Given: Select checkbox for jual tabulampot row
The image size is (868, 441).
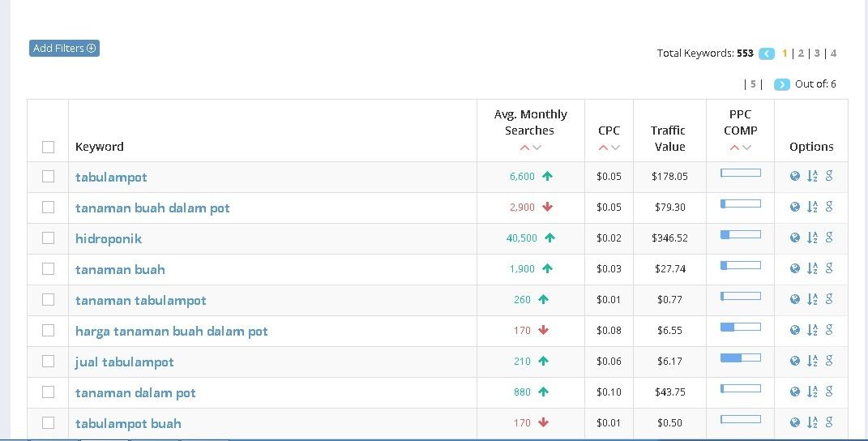Looking at the screenshot, I should (x=49, y=362).
